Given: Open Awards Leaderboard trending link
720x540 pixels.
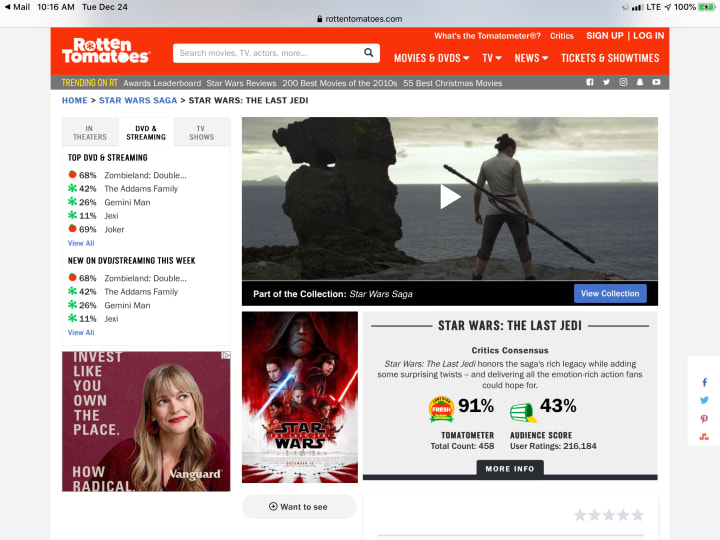Looking at the screenshot, I should point(162,83).
